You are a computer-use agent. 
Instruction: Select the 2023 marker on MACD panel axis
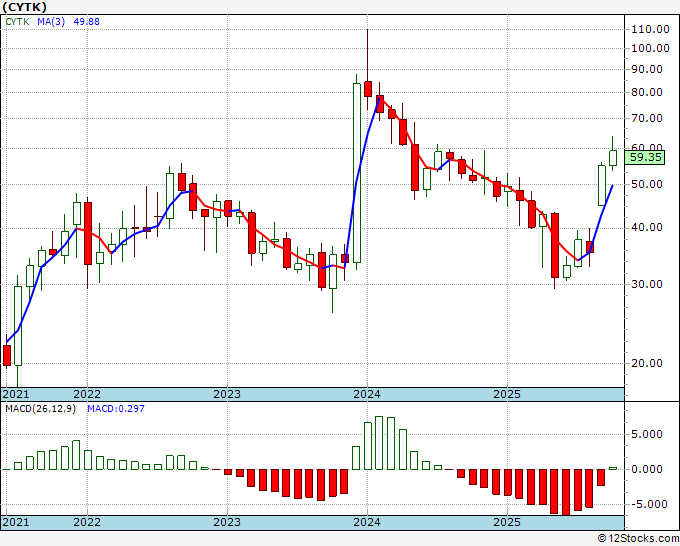227,522
